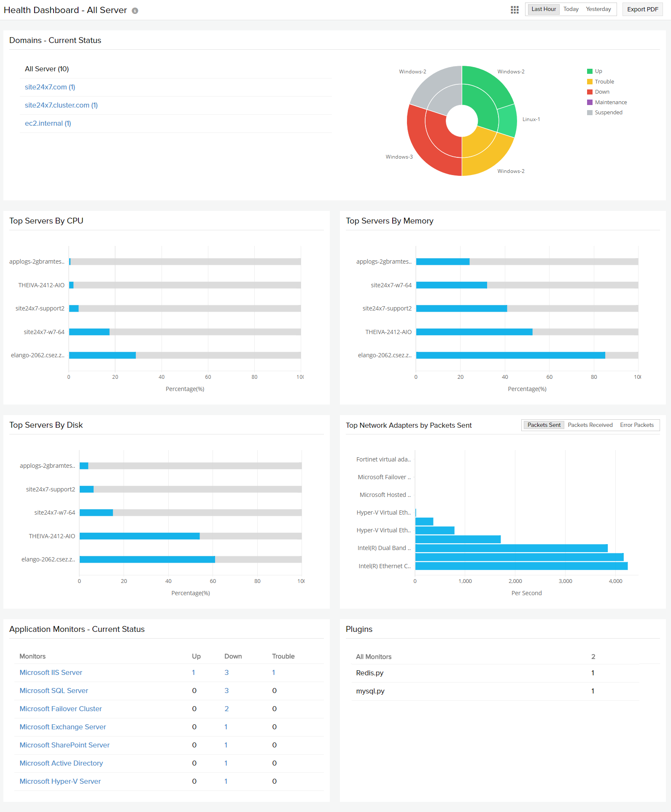Image resolution: width=671 pixels, height=812 pixels.
Task: Click Intel(R) Dual Band packets bar
Action: (511, 548)
